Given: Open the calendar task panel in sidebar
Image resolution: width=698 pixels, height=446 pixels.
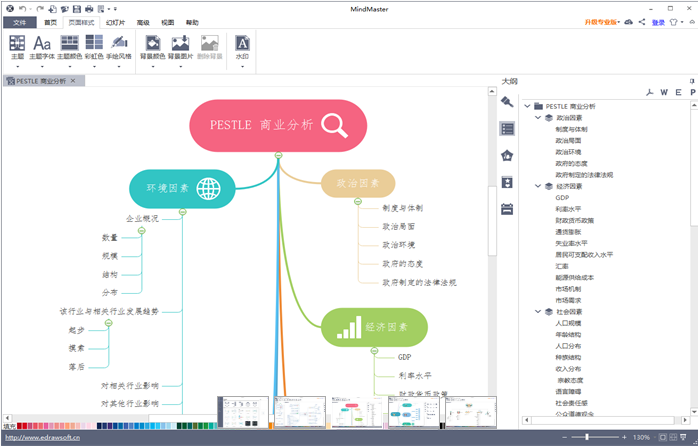Looking at the screenshot, I should [507, 209].
